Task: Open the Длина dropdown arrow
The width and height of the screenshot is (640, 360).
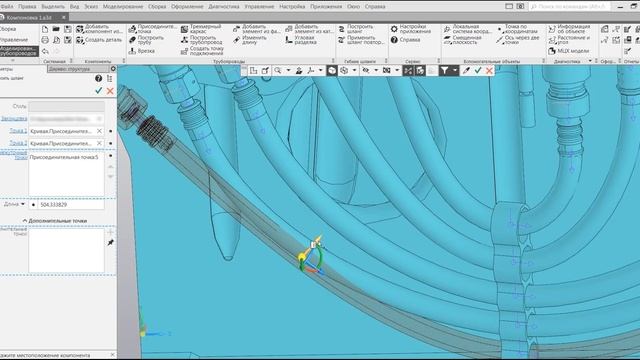Action: (23, 204)
